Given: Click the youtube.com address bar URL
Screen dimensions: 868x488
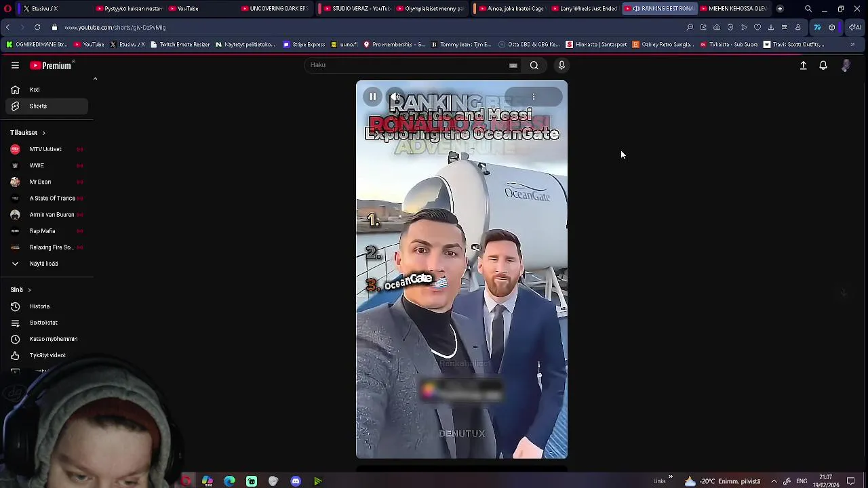Looking at the screenshot, I should click(x=115, y=28).
